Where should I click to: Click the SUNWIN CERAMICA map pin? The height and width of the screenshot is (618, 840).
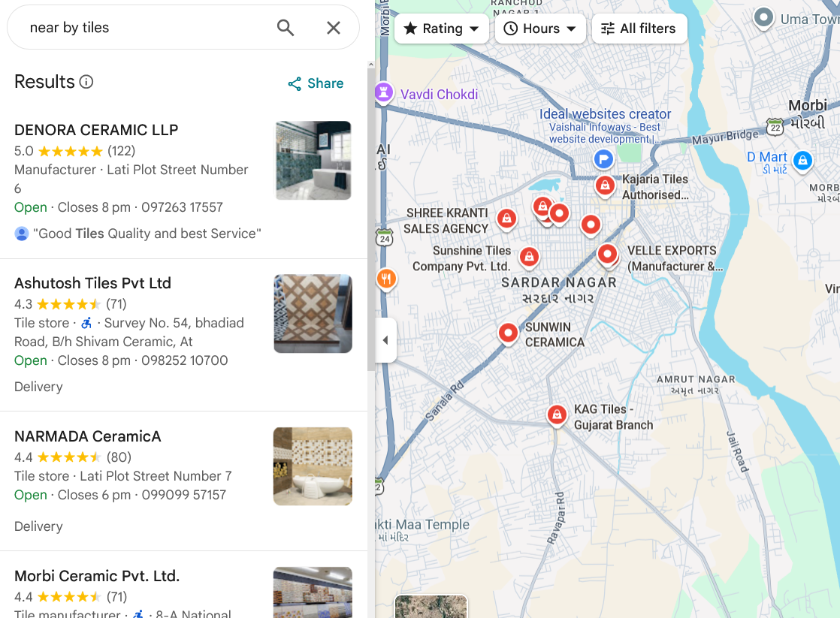[x=509, y=331]
